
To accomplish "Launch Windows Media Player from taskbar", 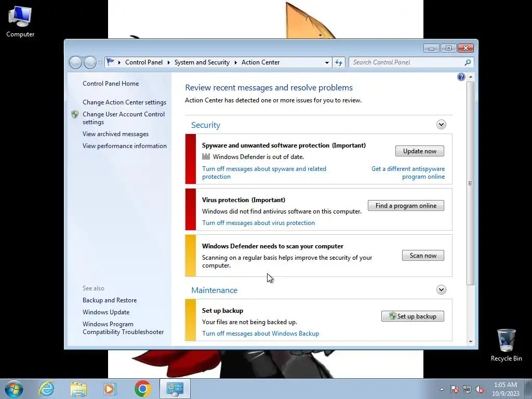I will [x=110, y=389].
